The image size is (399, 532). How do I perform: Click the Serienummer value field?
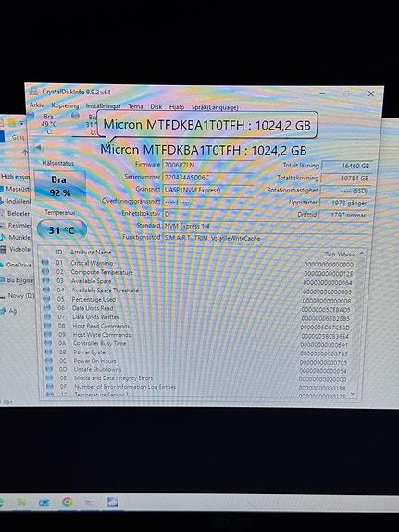pos(207,178)
